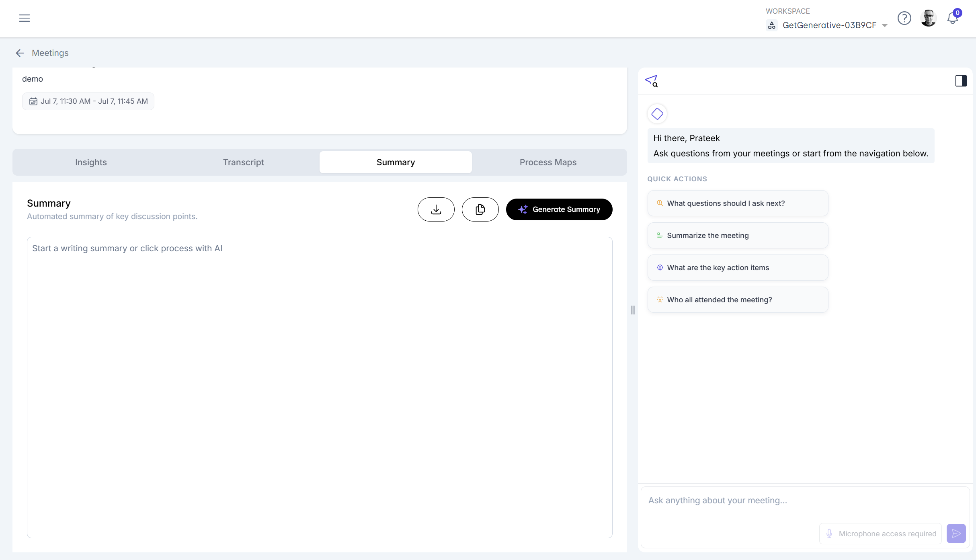The image size is (976, 560).
Task: Click the send message arrow icon
Action: [956, 533]
